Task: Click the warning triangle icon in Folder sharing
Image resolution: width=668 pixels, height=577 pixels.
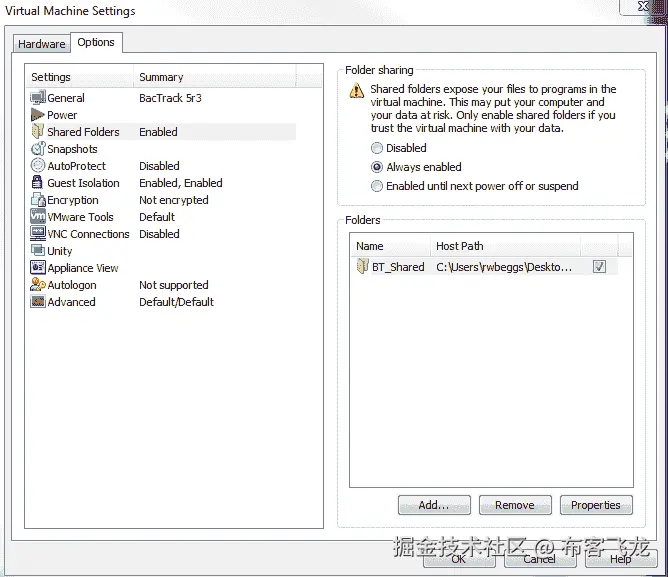Action: [x=357, y=91]
